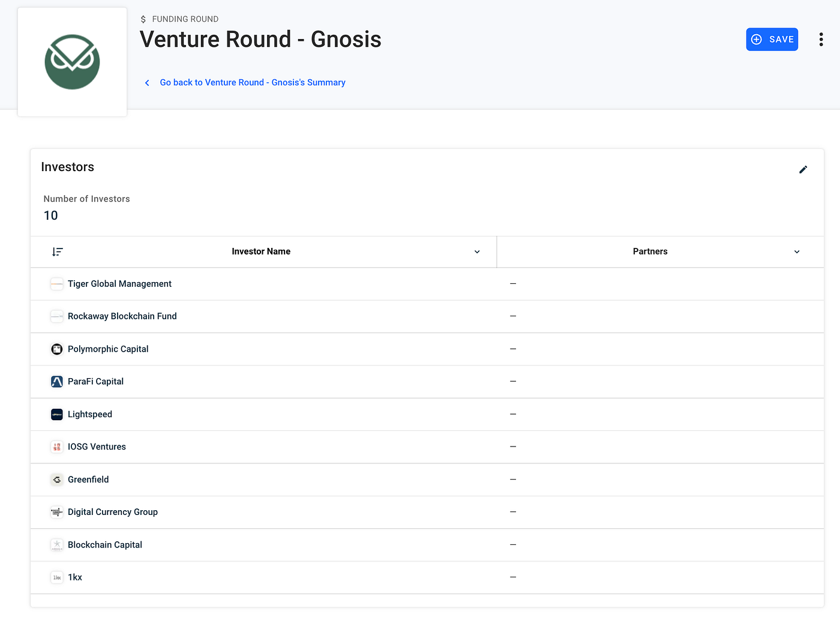Open Greenfield investor
Screen dimensions: 840x617
[x=88, y=480]
